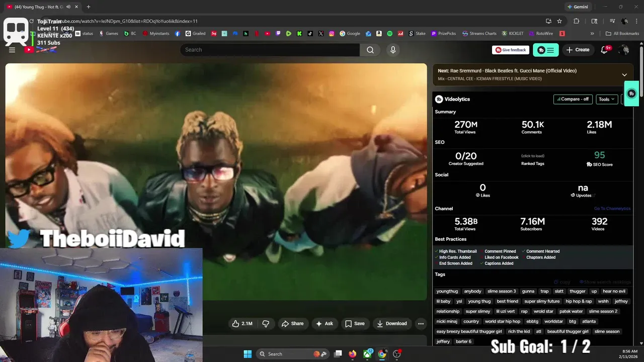Open the PrizePicks bookmark
This screenshot has height=362, width=644.
(443, 34)
